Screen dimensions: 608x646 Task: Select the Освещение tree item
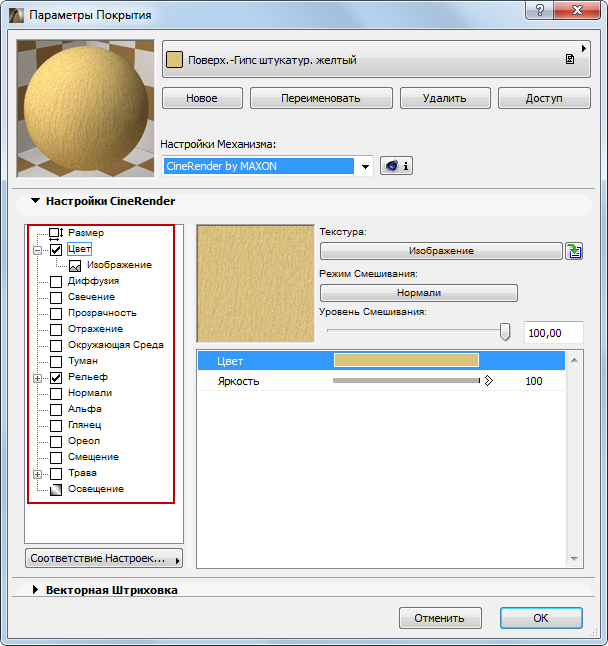96,489
